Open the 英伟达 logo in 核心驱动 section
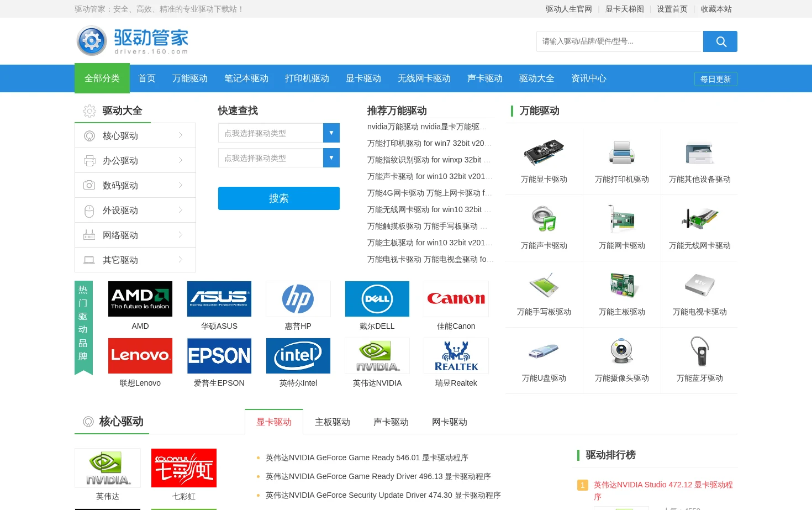 (108, 468)
